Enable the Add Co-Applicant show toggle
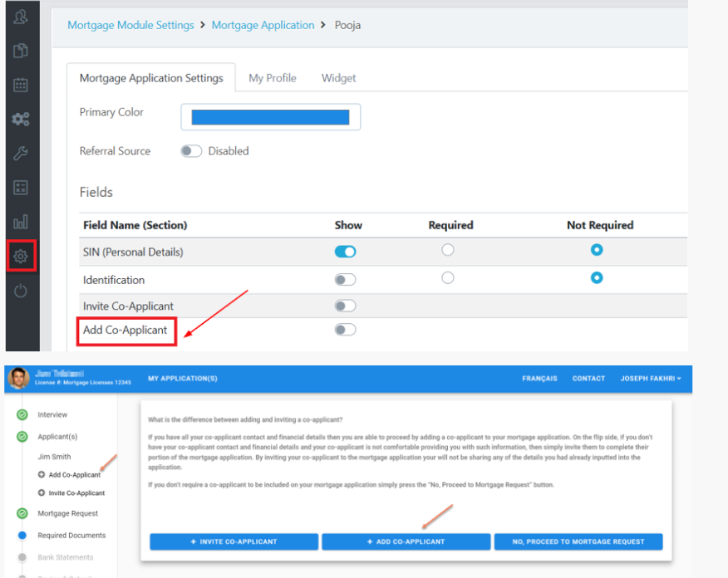 pos(345,330)
